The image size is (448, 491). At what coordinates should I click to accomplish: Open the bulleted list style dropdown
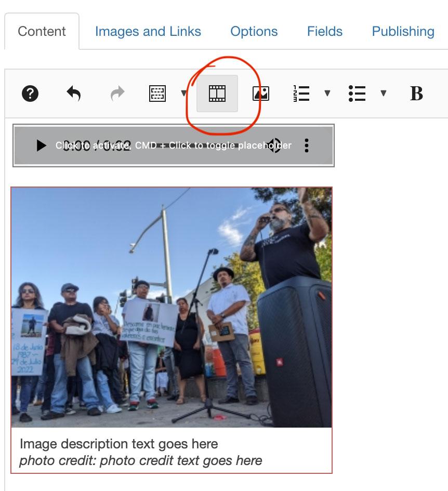click(x=384, y=94)
